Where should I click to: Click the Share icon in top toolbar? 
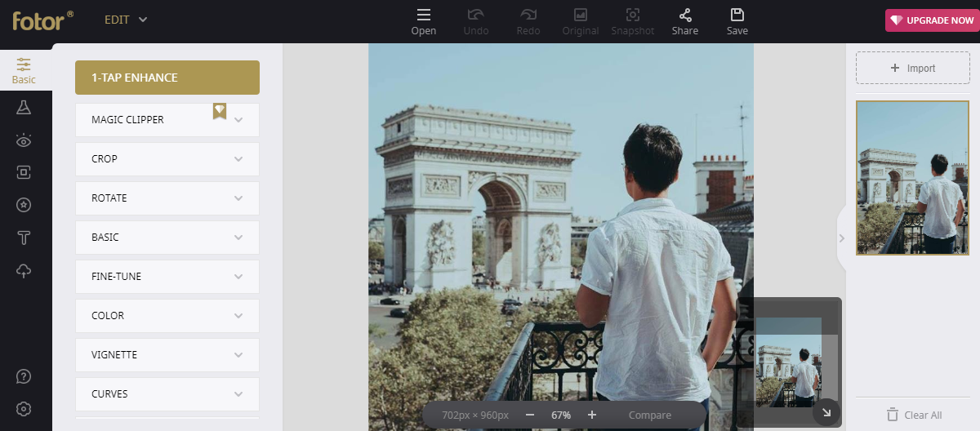tap(684, 21)
